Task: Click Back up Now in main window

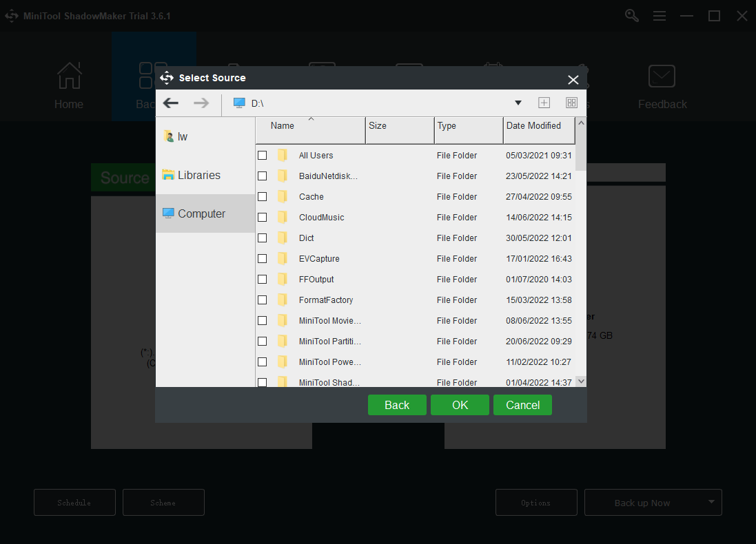Action: coord(642,503)
